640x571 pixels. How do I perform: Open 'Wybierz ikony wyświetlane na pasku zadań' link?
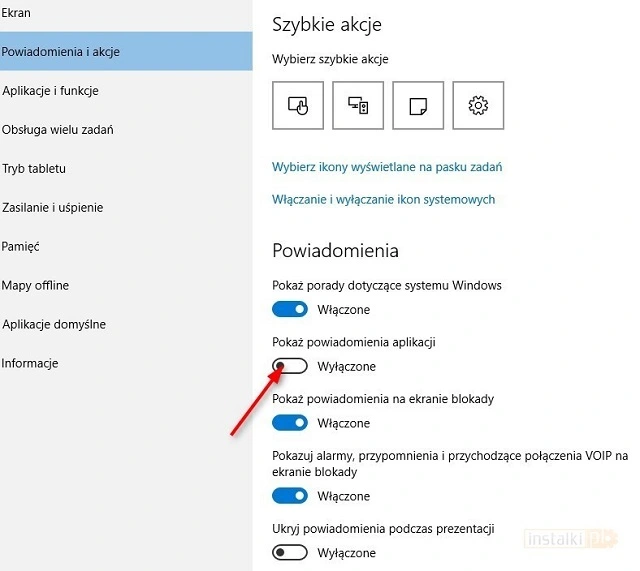(386, 167)
